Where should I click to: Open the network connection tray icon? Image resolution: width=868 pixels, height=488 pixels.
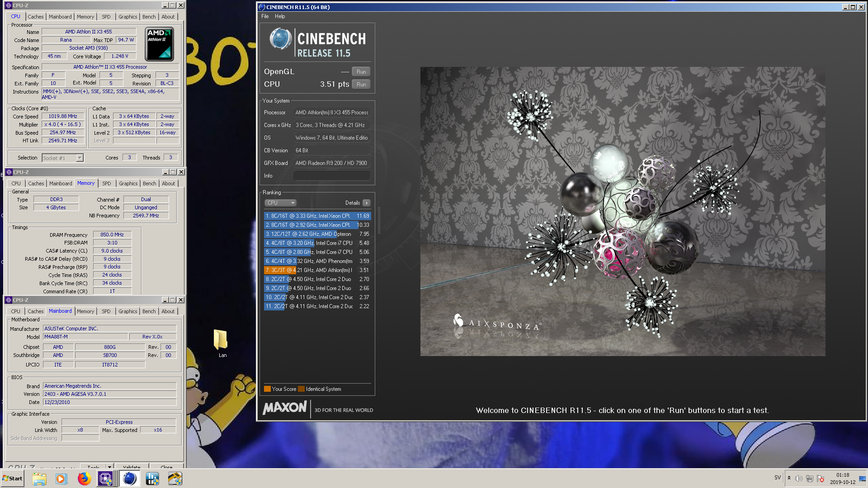810,479
